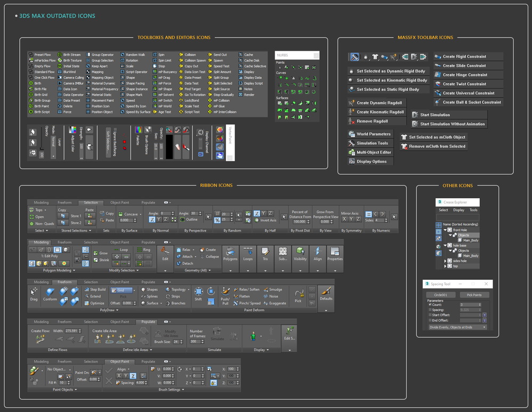
Task: Open Modeling tab above PolyDraw panel
Action: click(41, 282)
